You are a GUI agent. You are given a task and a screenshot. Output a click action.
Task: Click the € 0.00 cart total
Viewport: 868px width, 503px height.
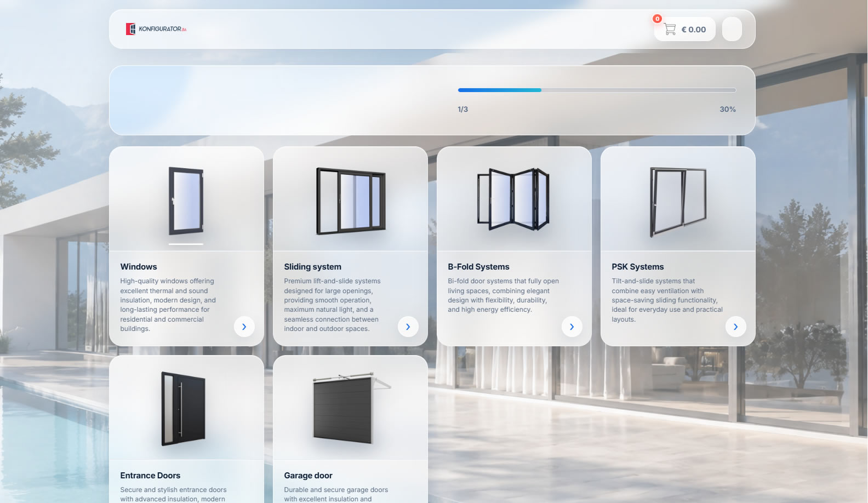[694, 30]
